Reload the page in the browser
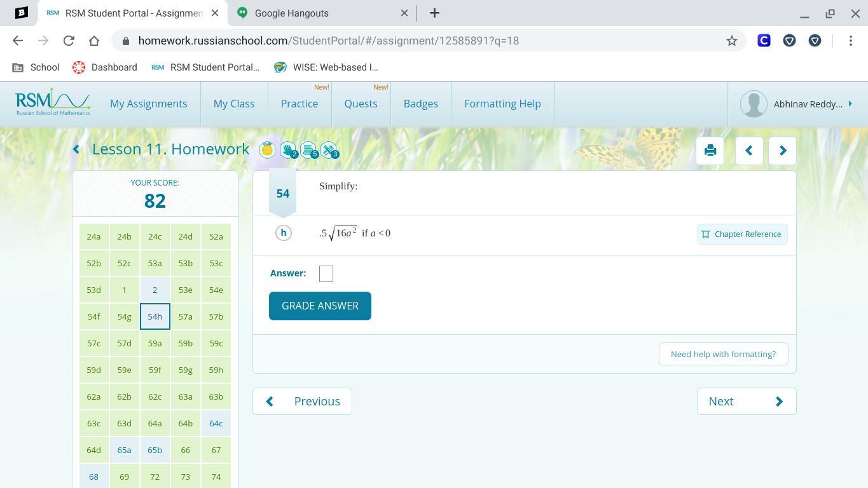The width and height of the screenshot is (868, 488). point(69,41)
